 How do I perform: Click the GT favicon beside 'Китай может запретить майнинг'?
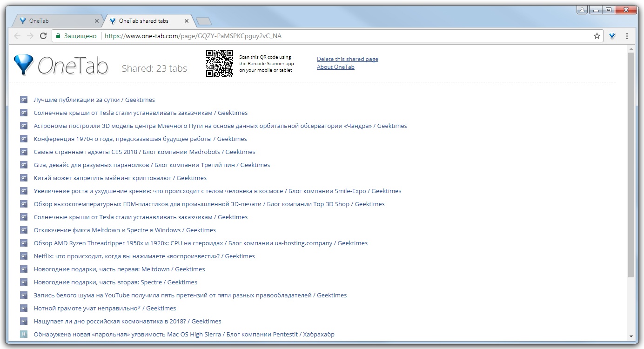coord(24,178)
